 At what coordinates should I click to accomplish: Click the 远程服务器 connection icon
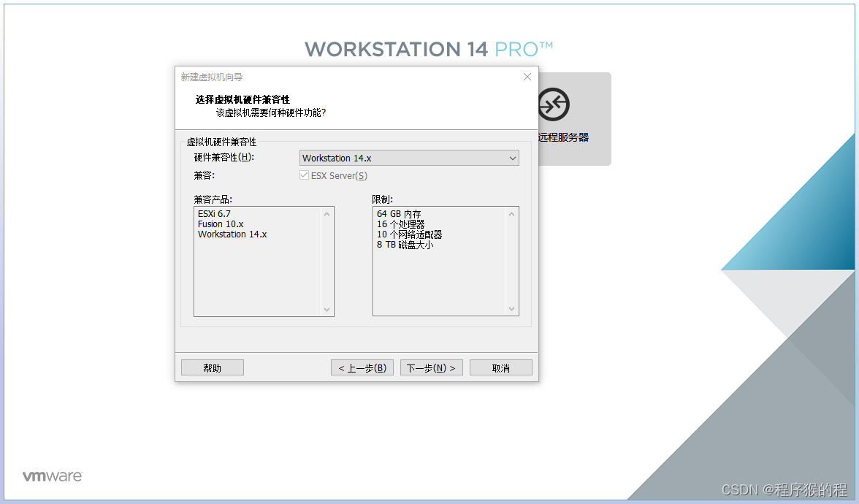(553, 104)
